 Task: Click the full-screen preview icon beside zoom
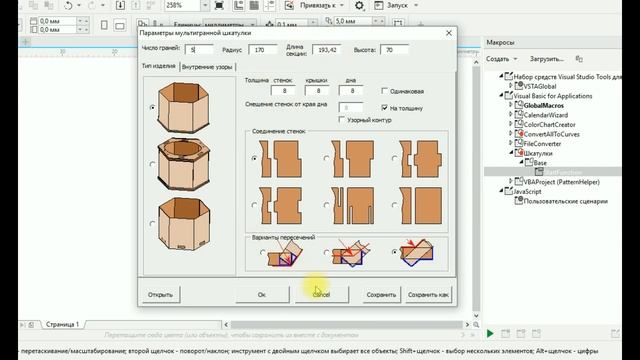(219, 5)
